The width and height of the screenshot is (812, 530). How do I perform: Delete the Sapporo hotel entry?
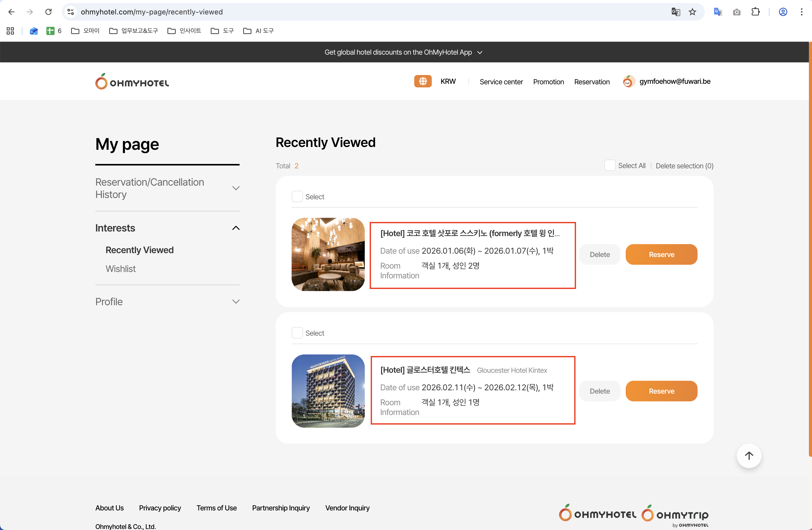point(599,254)
